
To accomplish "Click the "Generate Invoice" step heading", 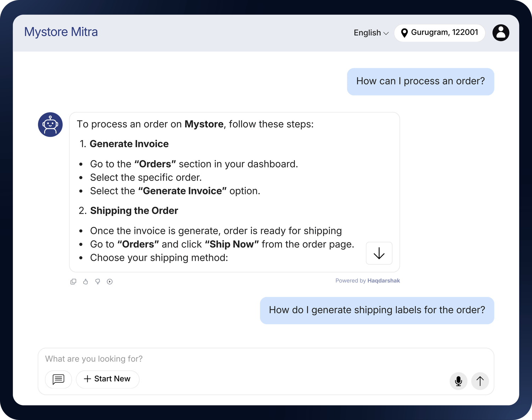I will click(x=129, y=144).
